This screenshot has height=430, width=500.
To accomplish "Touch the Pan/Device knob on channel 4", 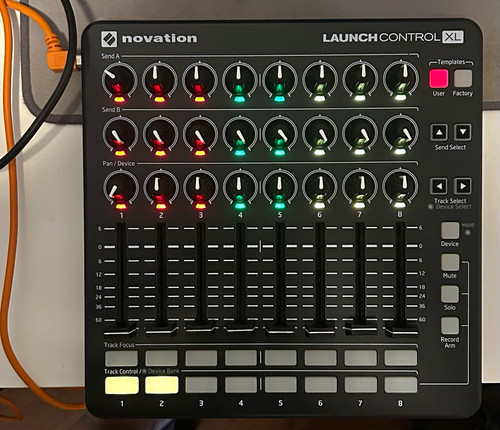I will pos(240,187).
